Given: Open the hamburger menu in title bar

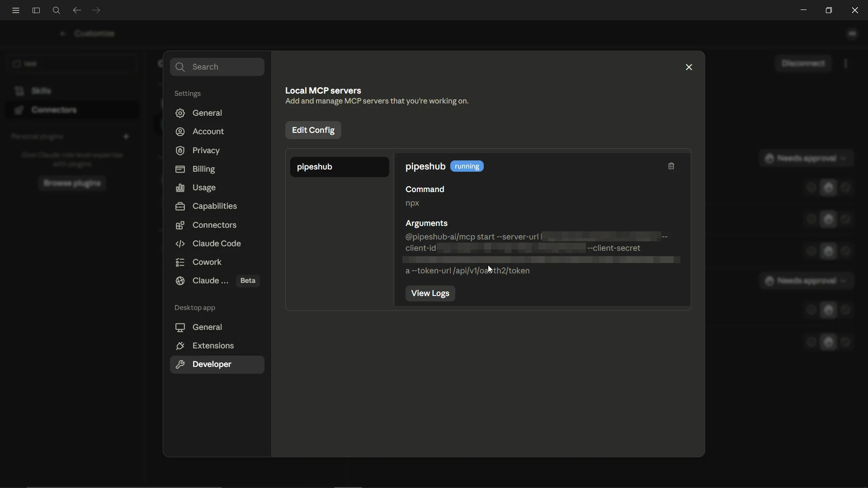Looking at the screenshot, I should point(16,10).
